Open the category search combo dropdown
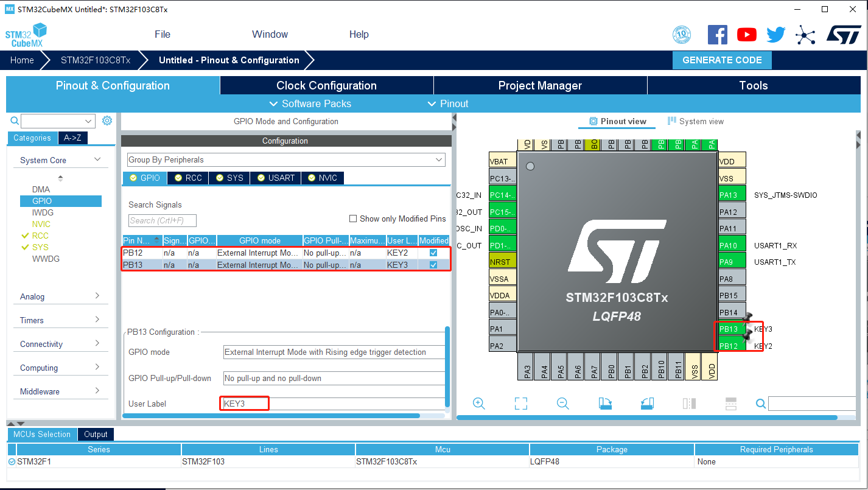868x490 pixels. [x=89, y=121]
